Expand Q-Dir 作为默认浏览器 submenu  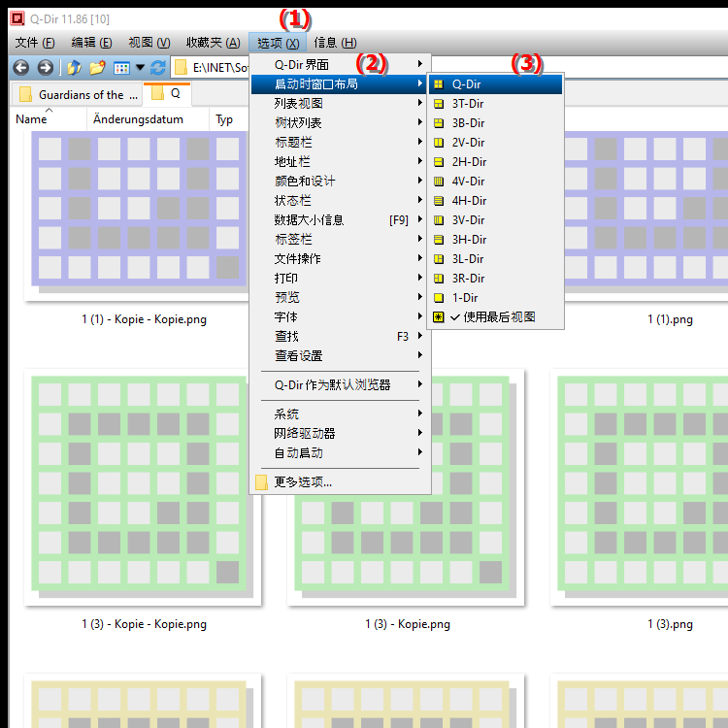(x=341, y=385)
